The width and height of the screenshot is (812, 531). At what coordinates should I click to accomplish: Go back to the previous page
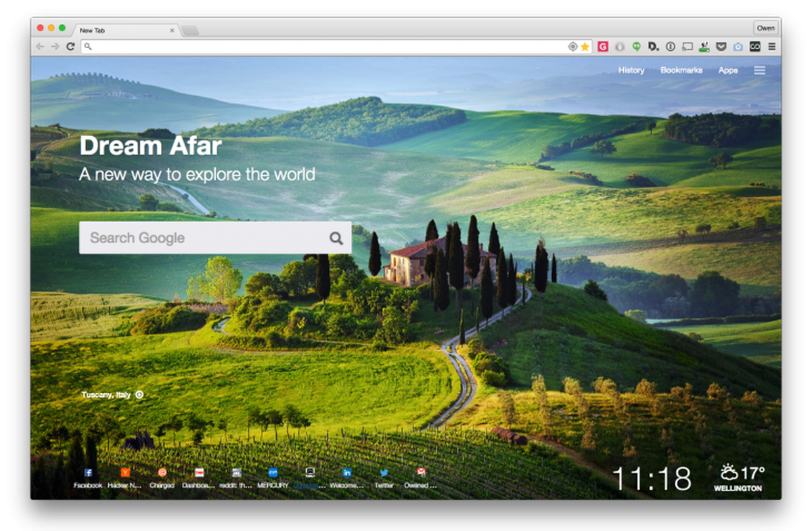(x=40, y=47)
